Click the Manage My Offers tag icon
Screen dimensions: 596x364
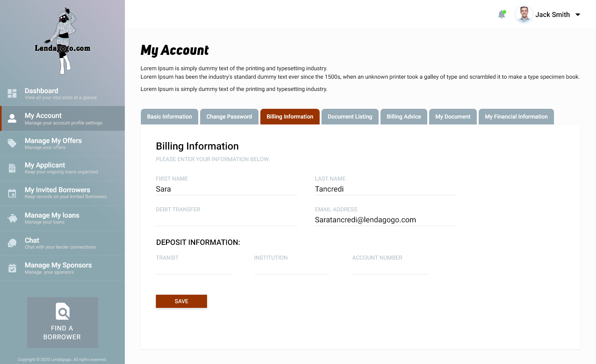pos(12,143)
